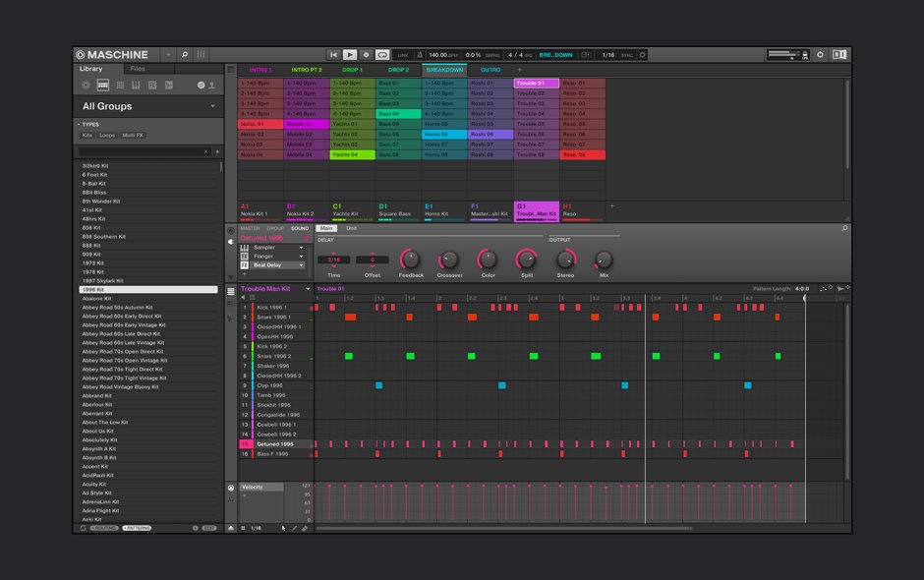Select the pencil draw tool at the pattern editor bottom
This screenshot has height=580, width=924.
point(294,528)
